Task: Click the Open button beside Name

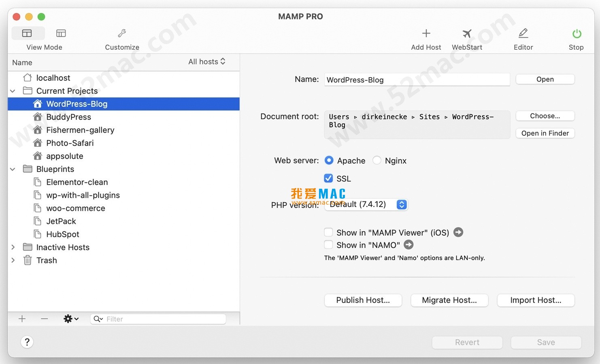Action: (x=545, y=79)
